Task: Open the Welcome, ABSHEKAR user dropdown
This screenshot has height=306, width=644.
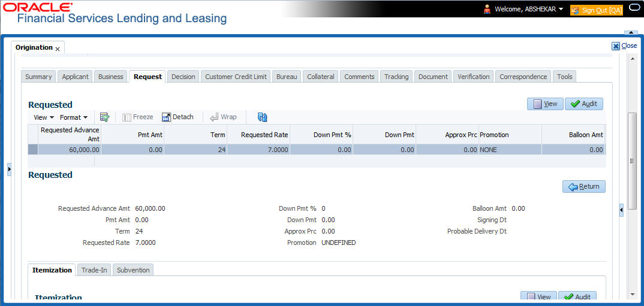Action: pyautogui.click(x=529, y=9)
